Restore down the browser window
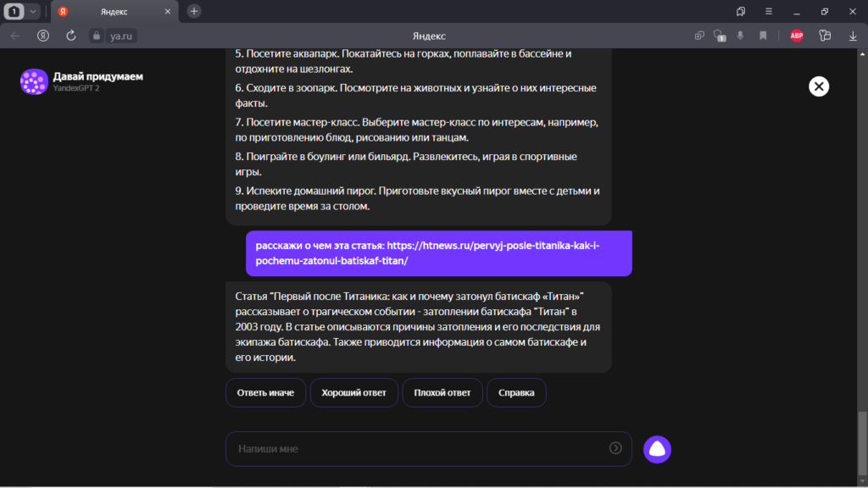The height and width of the screenshot is (488, 868). (x=825, y=11)
